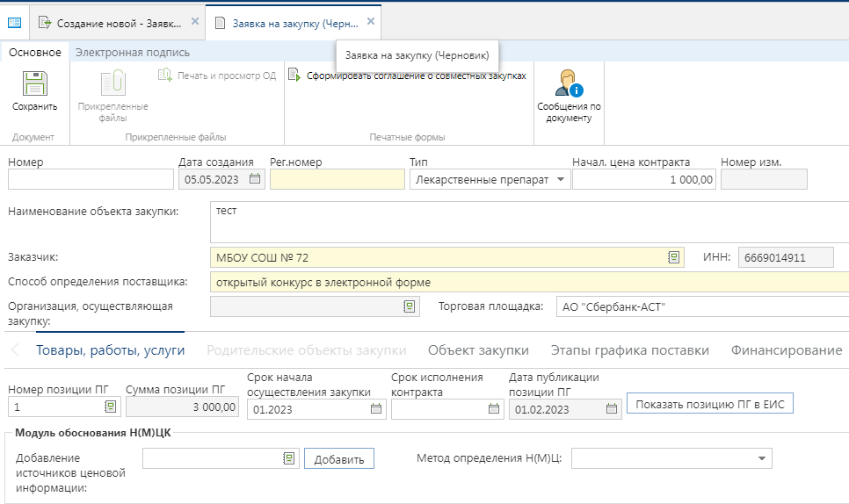This screenshot has width=849, height=504.
Task: Click the Добавить button
Action: [x=339, y=459]
